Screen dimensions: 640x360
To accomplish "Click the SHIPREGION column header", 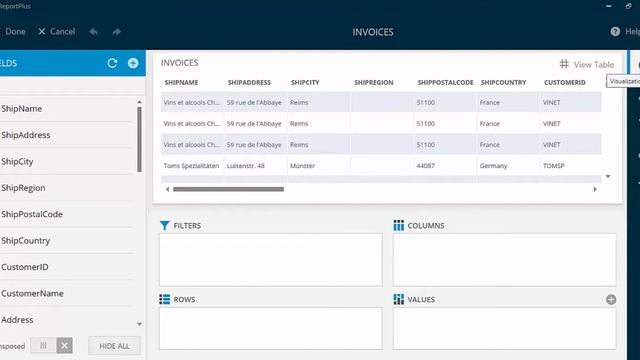I will click(x=373, y=82).
